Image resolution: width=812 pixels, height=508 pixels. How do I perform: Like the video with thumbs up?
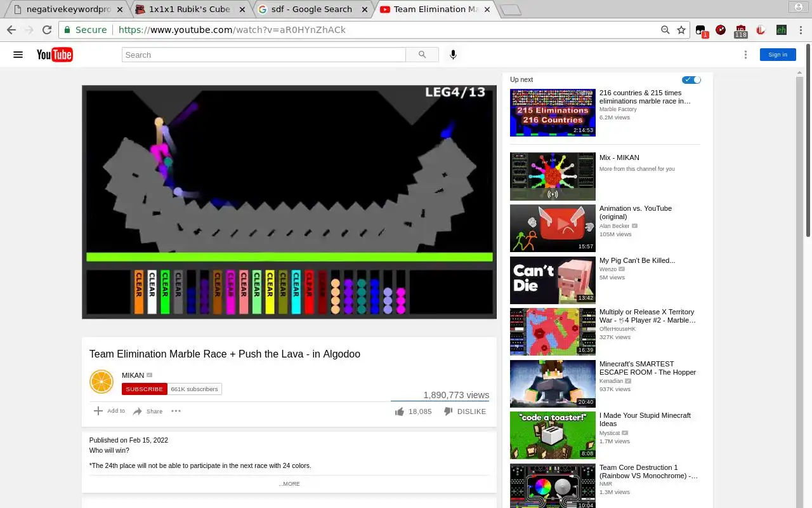[x=400, y=411]
